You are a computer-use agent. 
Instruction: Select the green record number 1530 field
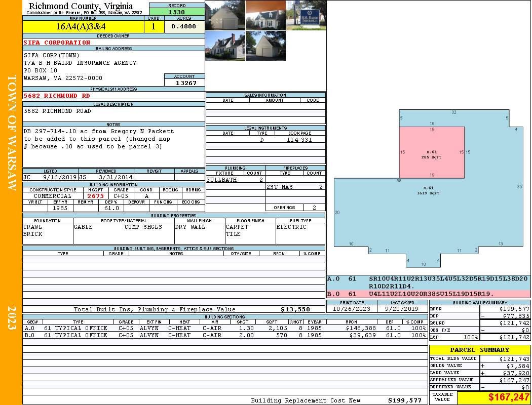click(x=177, y=12)
